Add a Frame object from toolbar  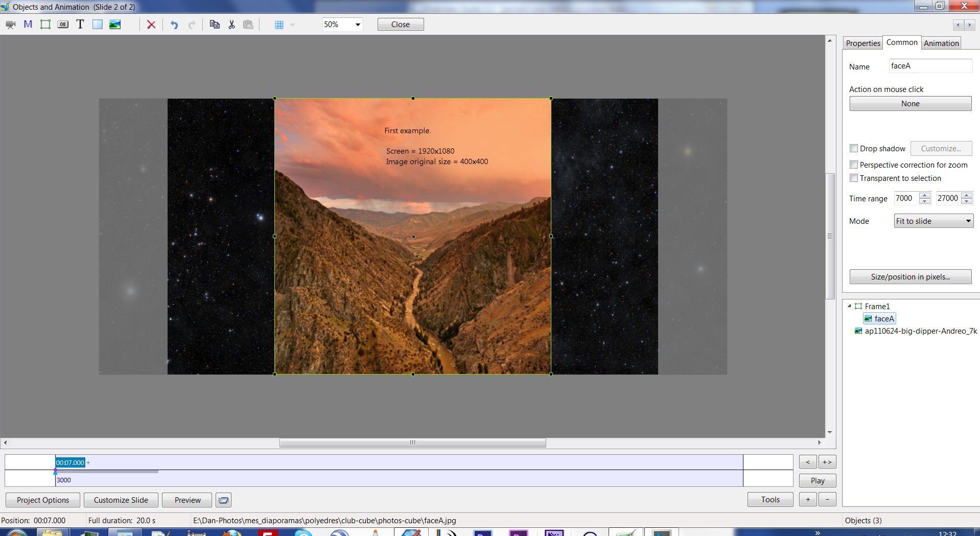pyautogui.click(x=45, y=25)
